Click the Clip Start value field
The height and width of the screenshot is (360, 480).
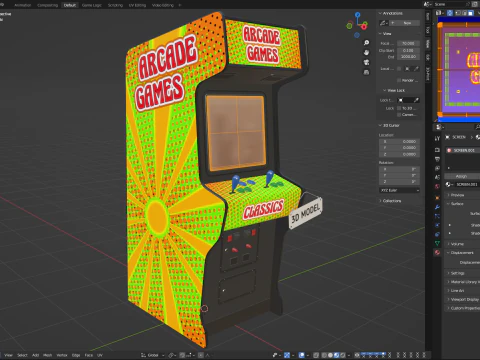pos(408,50)
